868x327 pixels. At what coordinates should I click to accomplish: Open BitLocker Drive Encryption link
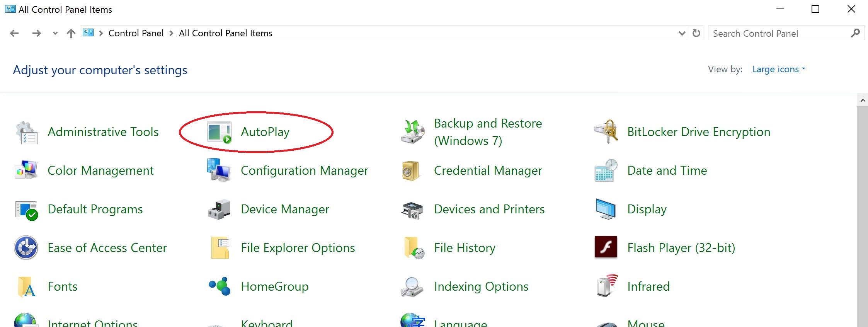point(699,132)
